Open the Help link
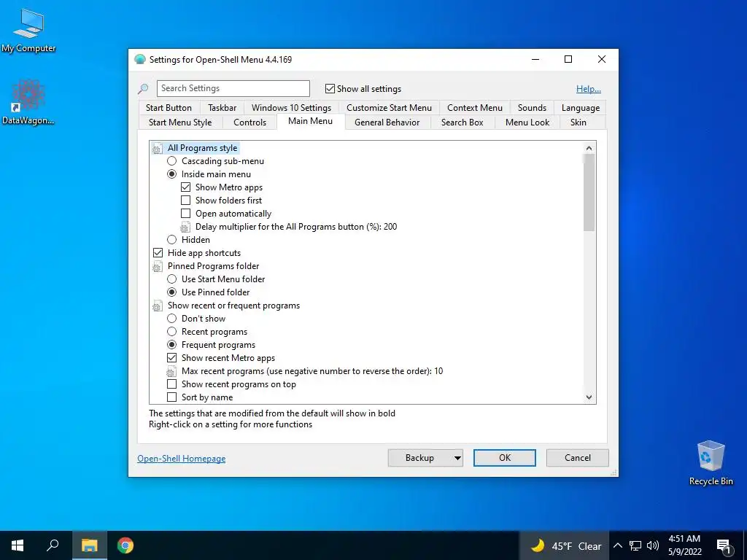This screenshot has height=560, width=747. tap(589, 88)
